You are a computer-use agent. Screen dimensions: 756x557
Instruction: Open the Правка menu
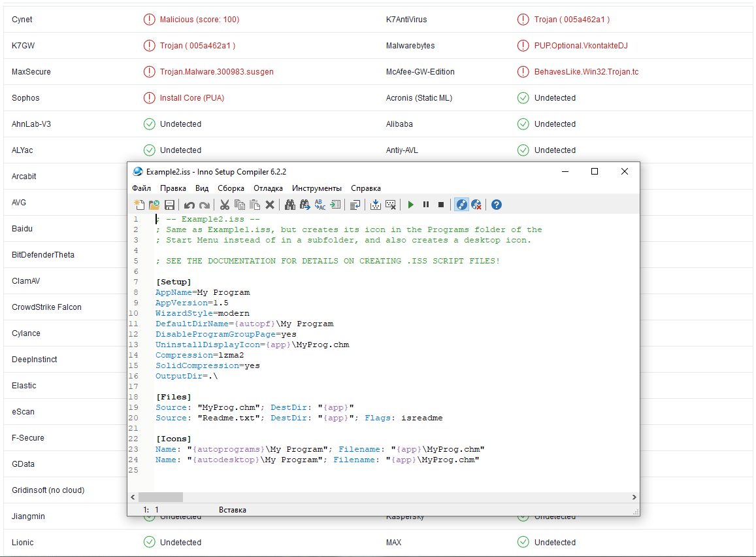(173, 188)
